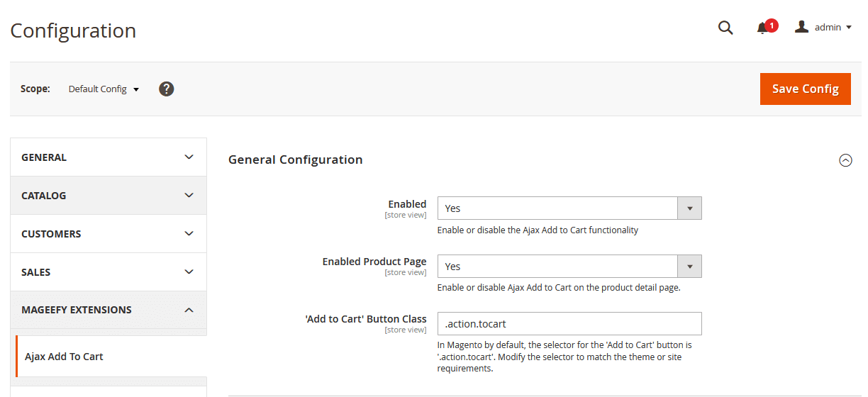
Task: Click the help question mark icon
Action: 167,89
